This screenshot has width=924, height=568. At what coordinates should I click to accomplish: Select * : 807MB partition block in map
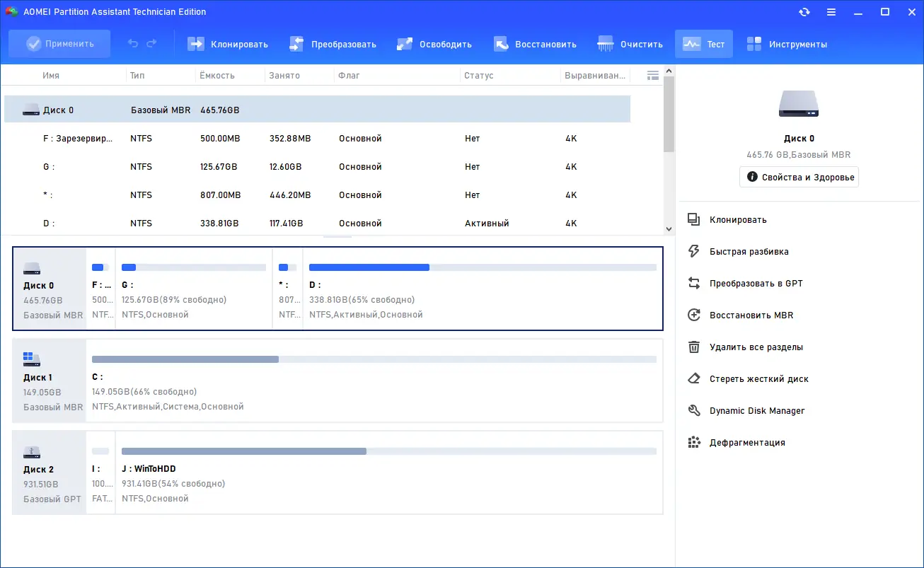288,288
